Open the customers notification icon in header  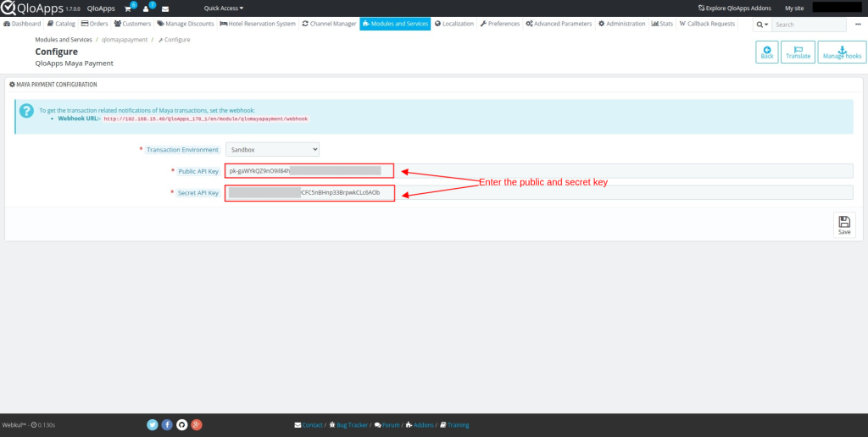click(147, 8)
